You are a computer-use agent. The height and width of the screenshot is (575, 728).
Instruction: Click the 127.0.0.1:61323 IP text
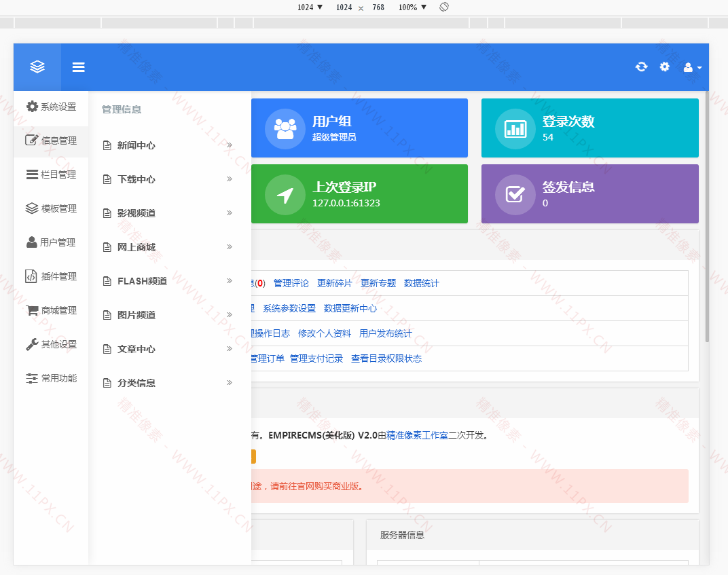tap(346, 203)
